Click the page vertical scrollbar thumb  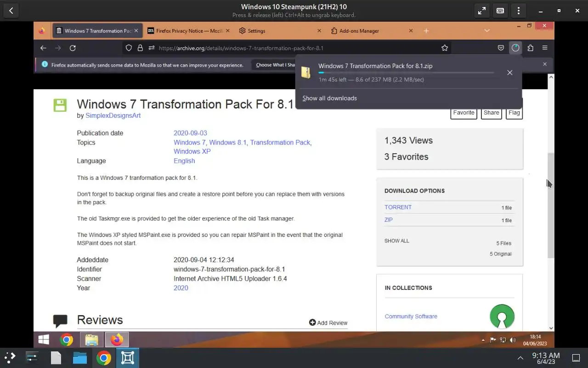551,205
